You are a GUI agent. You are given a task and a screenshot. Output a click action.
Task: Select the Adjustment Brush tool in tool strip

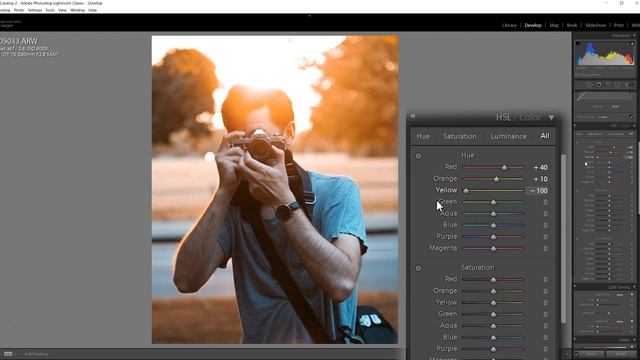tap(629, 84)
